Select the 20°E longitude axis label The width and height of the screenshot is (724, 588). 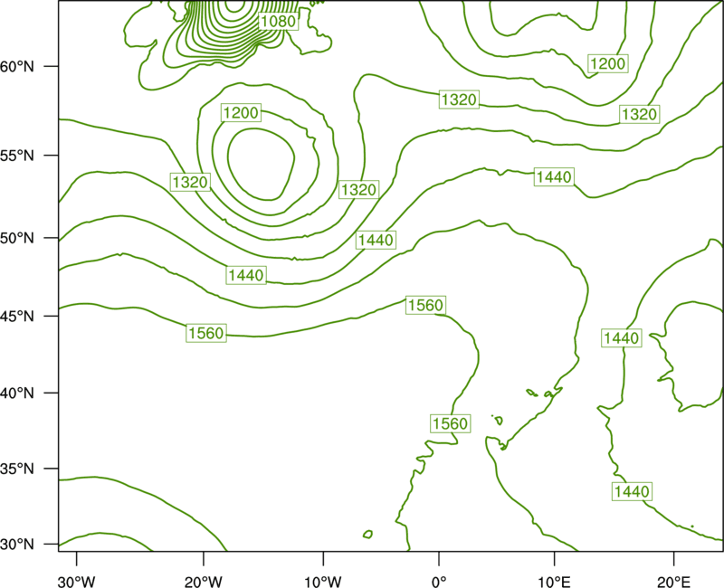point(673,582)
